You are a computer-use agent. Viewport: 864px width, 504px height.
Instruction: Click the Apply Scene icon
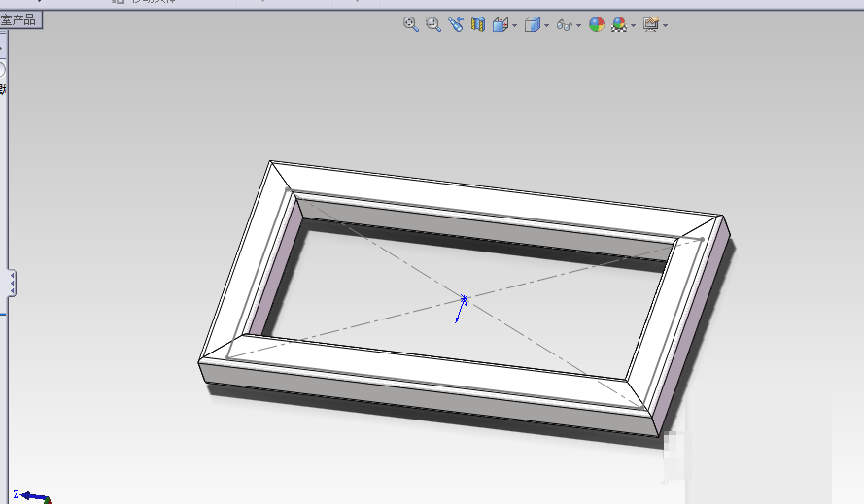point(619,24)
